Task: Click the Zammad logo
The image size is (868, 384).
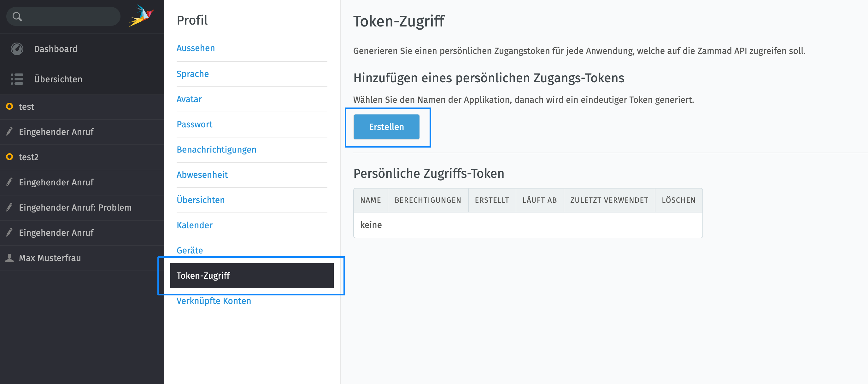Action: point(142,16)
